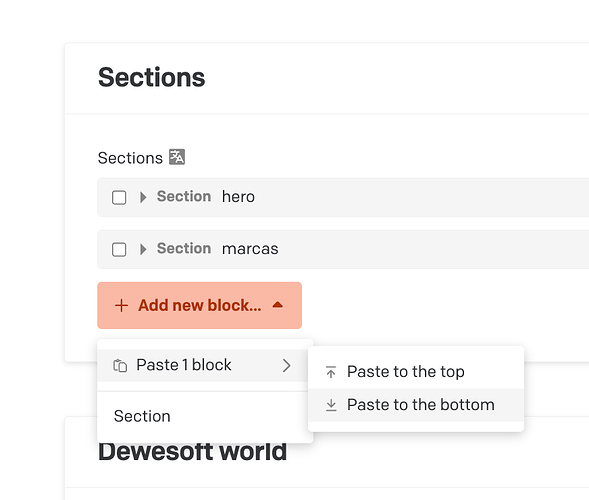Expand the marcas section triangle
Screen dimensions: 589x500
coord(143,249)
